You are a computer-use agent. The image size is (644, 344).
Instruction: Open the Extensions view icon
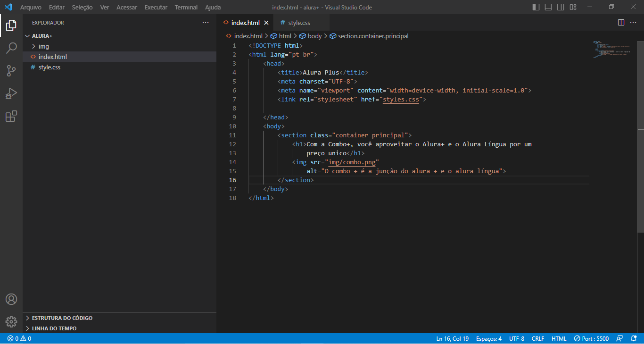[11, 116]
